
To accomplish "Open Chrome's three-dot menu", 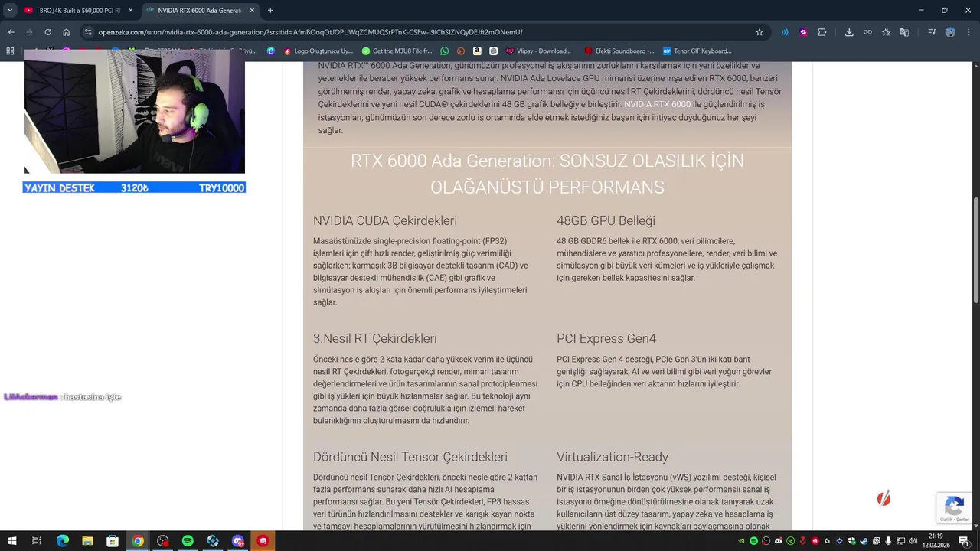I will (x=969, y=32).
